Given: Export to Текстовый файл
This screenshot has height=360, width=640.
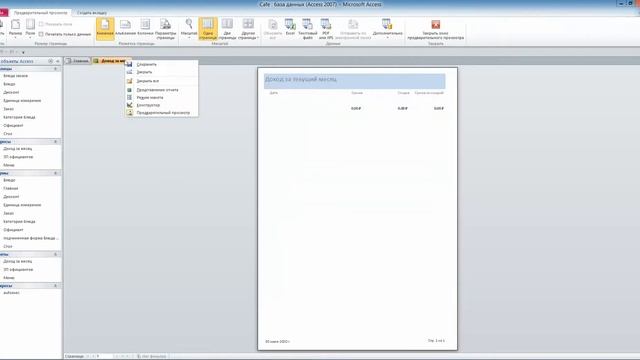Looking at the screenshot, I should (x=307, y=28).
